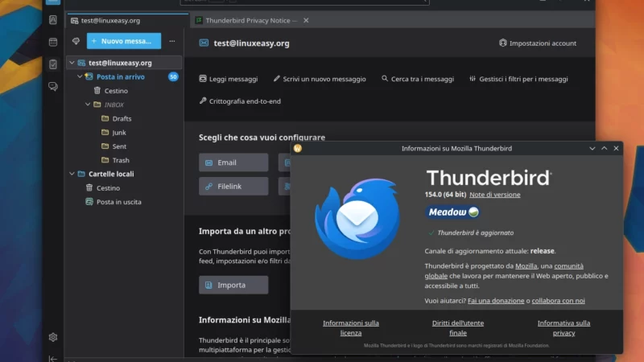Click the Email configure button
This screenshot has width=644, height=362.
pyautogui.click(x=233, y=162)
